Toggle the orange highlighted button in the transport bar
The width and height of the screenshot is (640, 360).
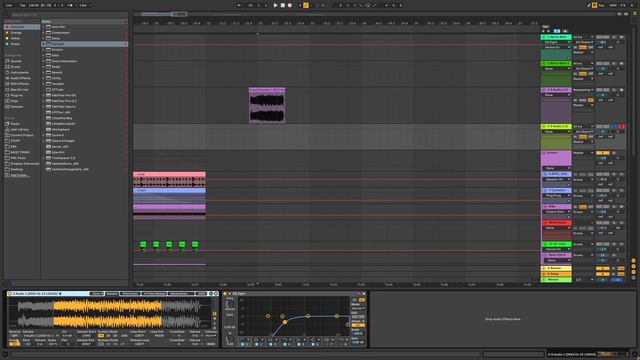(x=306, y=5)
